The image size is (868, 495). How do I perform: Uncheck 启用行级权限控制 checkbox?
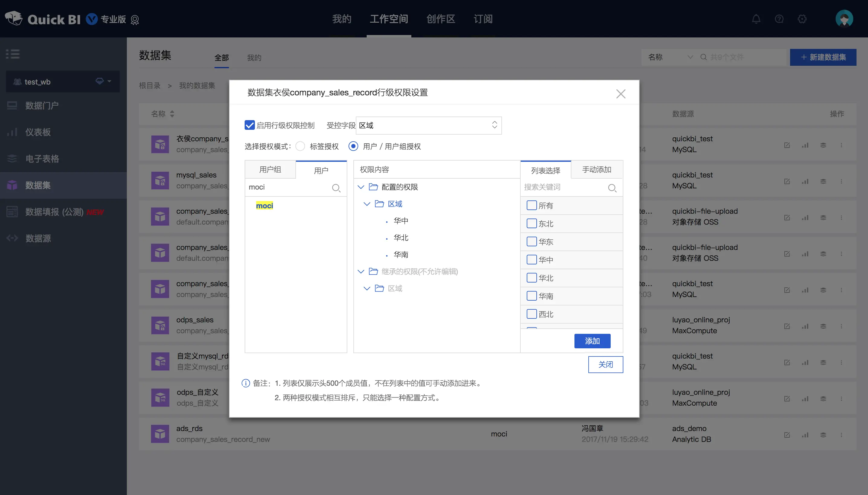click(250, 125)
